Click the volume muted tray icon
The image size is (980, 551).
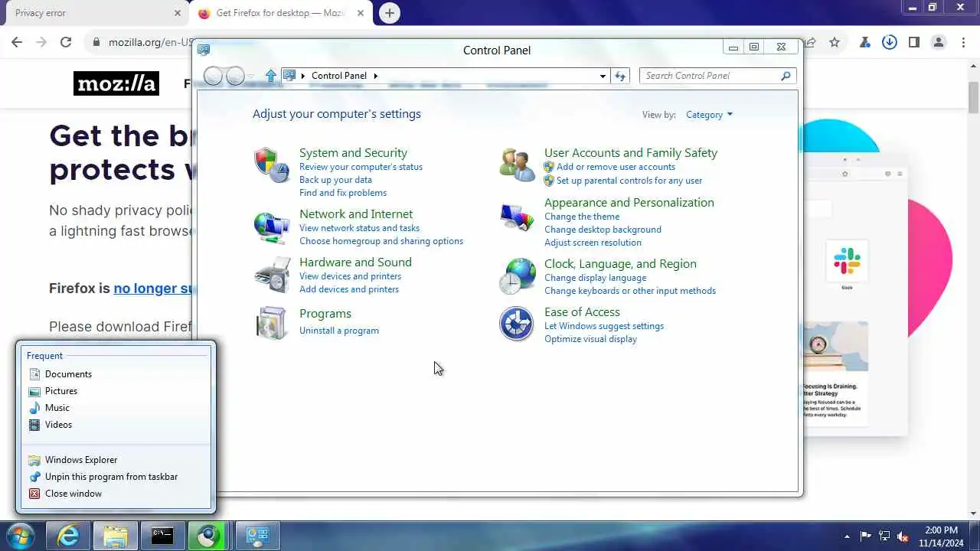pyautogui.click(x=903, y=536)
